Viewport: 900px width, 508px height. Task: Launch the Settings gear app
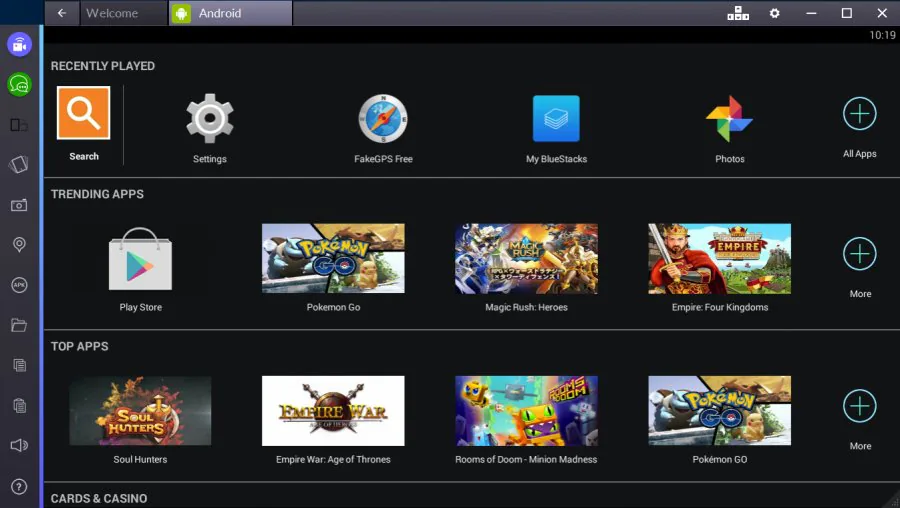point(210,118)
